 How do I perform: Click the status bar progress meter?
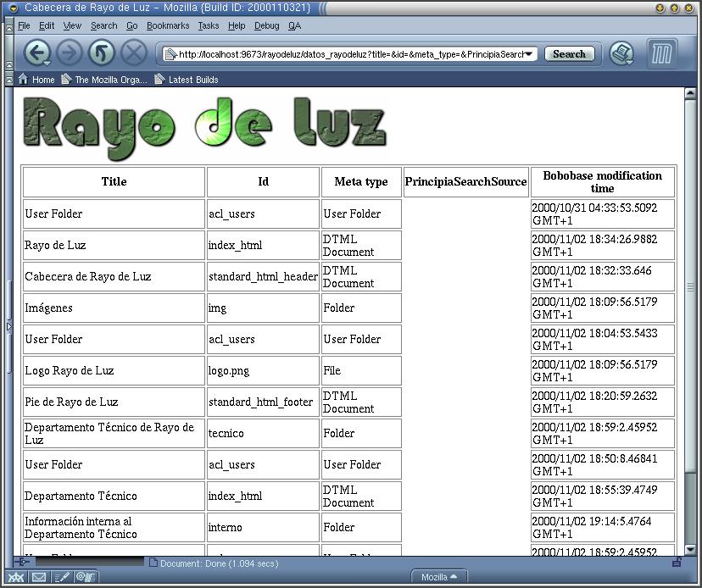[x=90, y=562]
